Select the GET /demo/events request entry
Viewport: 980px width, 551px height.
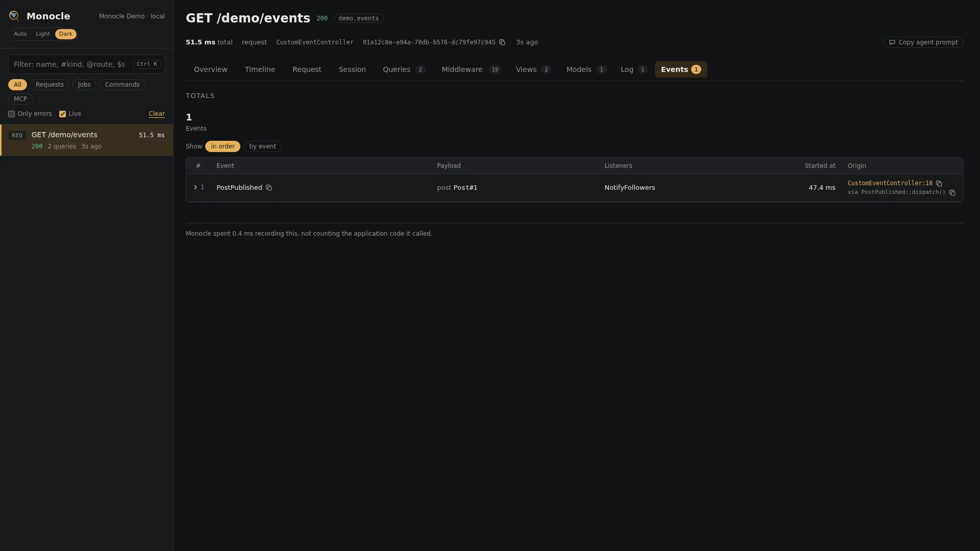click(x=87, y=140)
